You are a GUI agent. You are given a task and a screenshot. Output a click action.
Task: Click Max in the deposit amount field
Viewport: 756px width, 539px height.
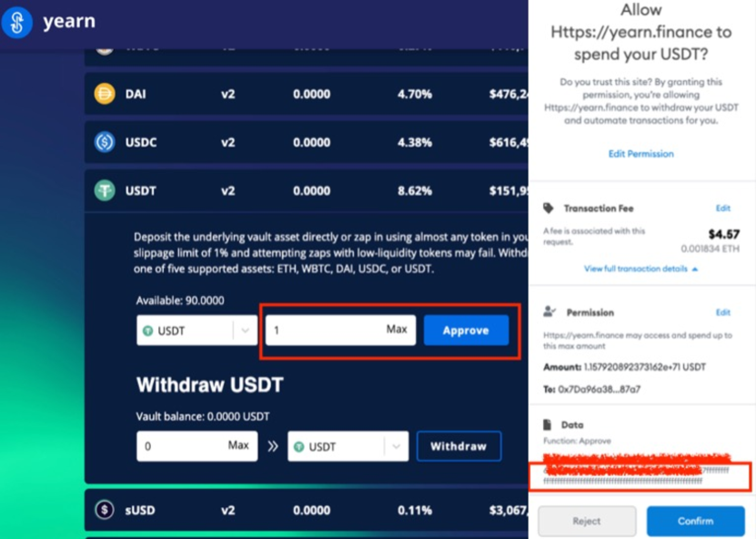point(397,329)
